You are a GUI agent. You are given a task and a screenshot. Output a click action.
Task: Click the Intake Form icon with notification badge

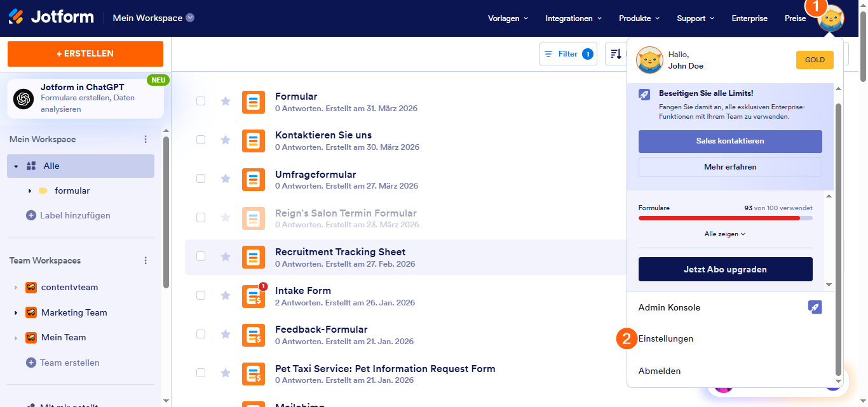coord(254,296)
